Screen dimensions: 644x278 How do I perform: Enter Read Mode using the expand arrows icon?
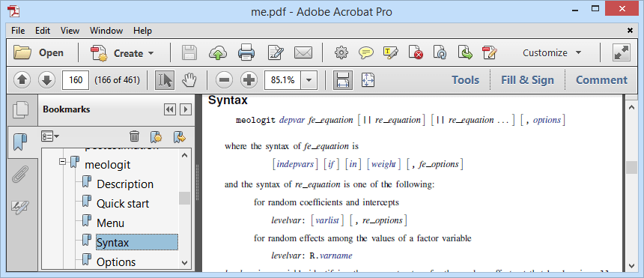tap(622, 52)
